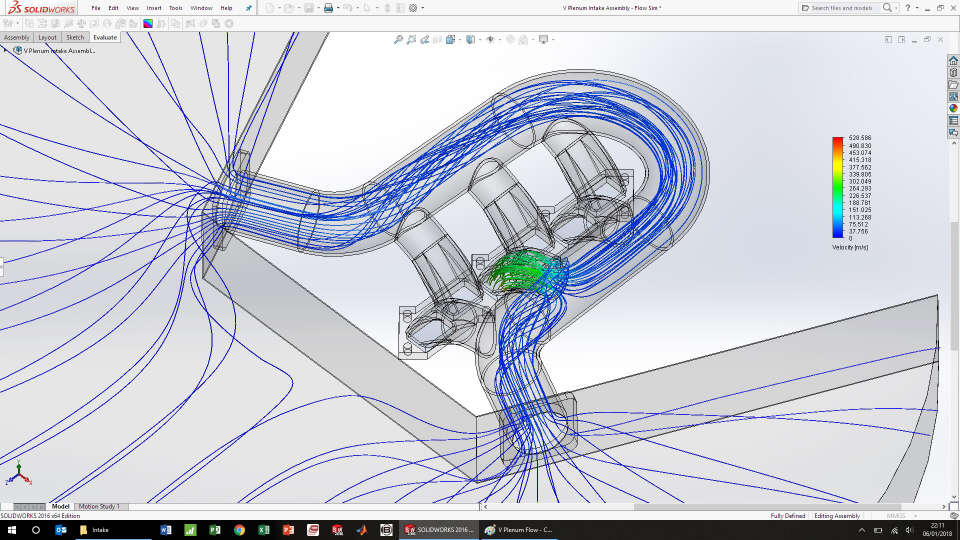Viewport: 960px width, 540px height.
Task: Toggle the pushpin to pin the menu bar
Action: pos(248,8)
